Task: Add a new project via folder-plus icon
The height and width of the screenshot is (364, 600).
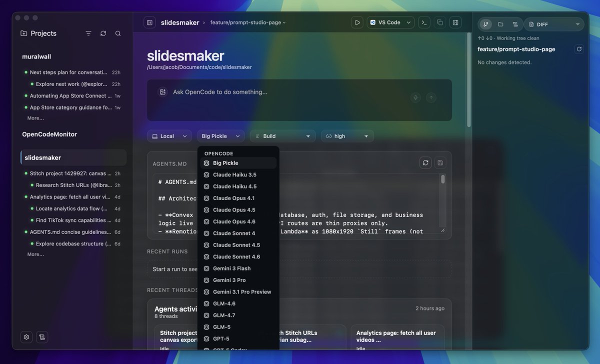Action: 24,33
